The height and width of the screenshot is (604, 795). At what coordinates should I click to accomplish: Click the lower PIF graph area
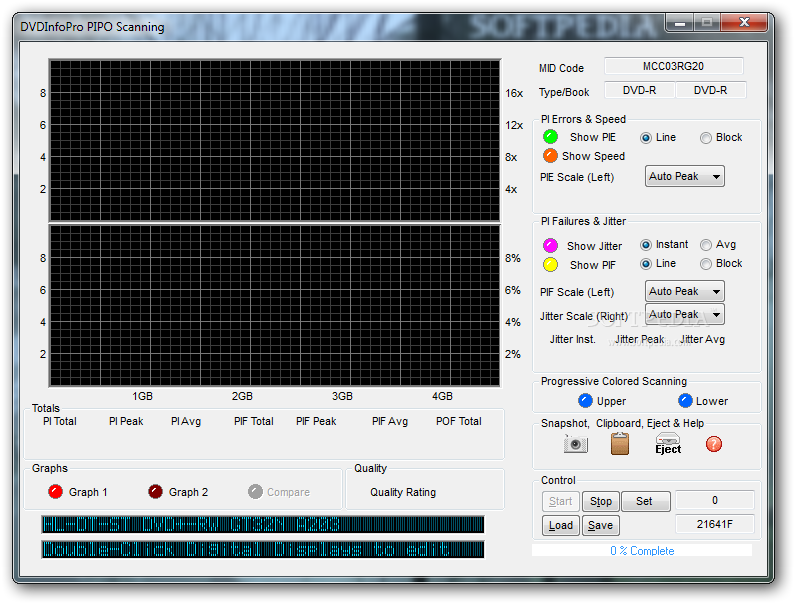click(274, 305)
